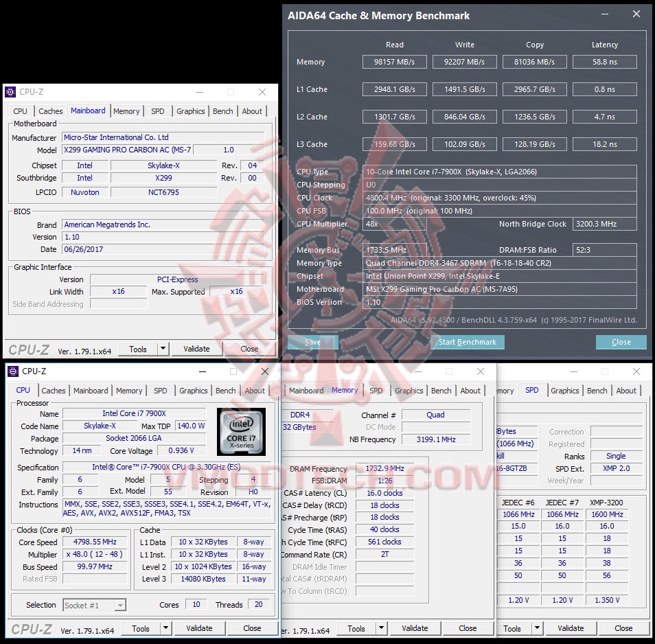This screenshot has width=655, height=644.
Task: Click Multiplier value x 48.0 (12 - 48)
Action: pos(95,554)
